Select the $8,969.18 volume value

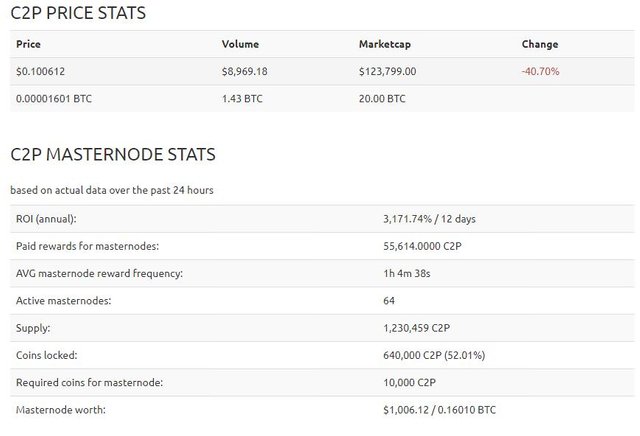[x=244, y=71]
